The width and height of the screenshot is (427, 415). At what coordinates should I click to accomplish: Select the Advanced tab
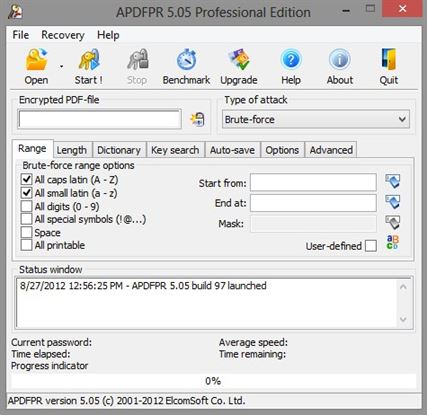click(x=331, y=150)
